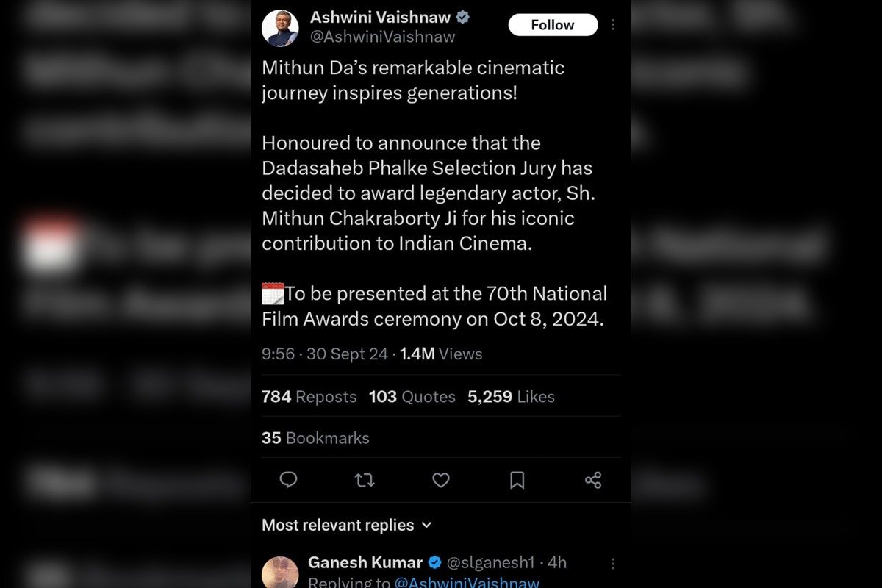The height and width of the screenshot is (588, 882).
Task: View the 5,259 Likes list
Action: click(x=511, y=396)
